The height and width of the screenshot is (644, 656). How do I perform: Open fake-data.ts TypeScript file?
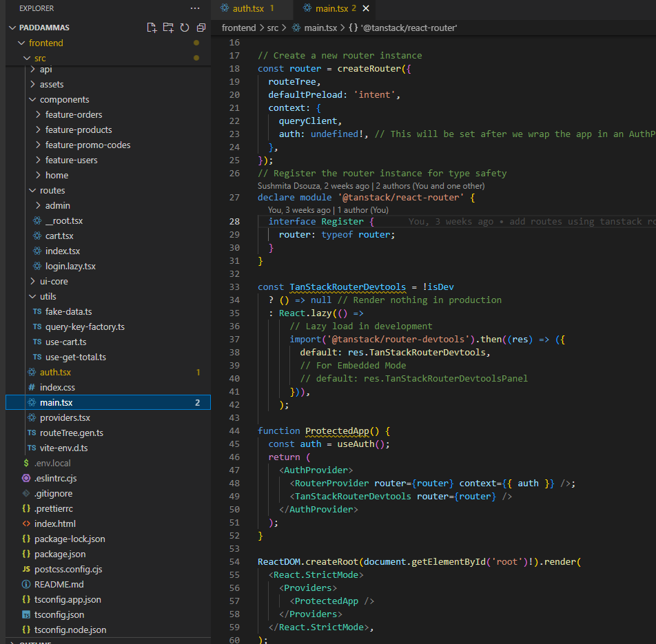(69, 311)
